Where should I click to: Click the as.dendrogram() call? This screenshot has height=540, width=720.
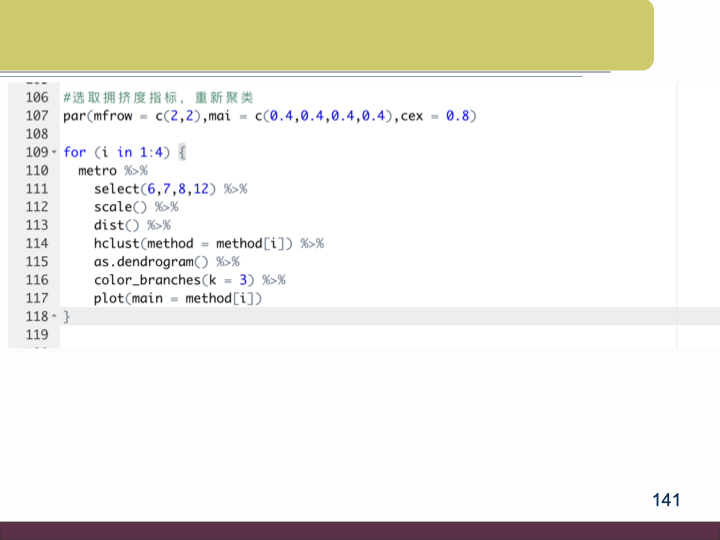click(148, 261)
